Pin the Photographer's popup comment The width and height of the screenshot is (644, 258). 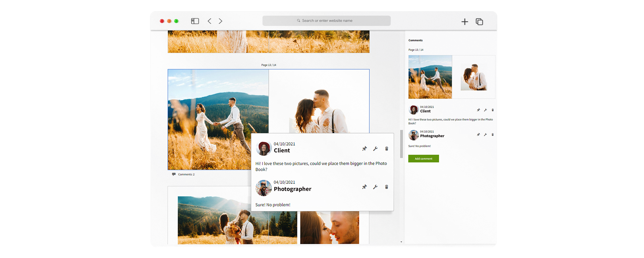pos(365,187)
